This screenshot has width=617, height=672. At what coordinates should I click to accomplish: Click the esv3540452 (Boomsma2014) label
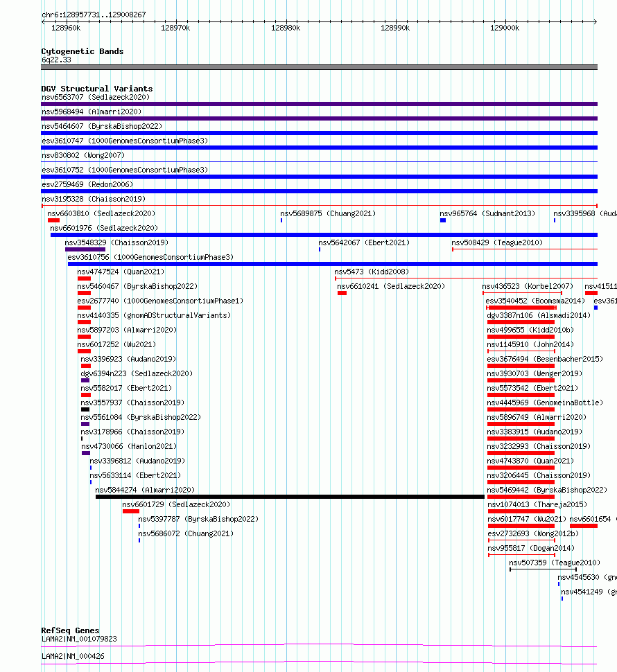(x=535, y=301)
